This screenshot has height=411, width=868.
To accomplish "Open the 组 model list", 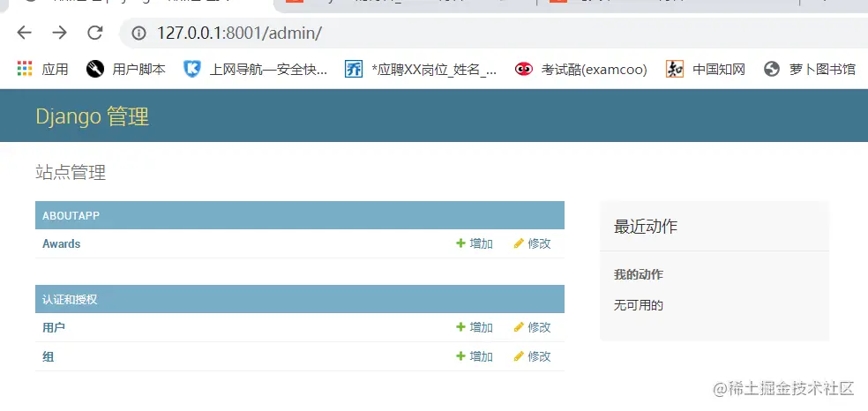I will click(x=49, y=357).
